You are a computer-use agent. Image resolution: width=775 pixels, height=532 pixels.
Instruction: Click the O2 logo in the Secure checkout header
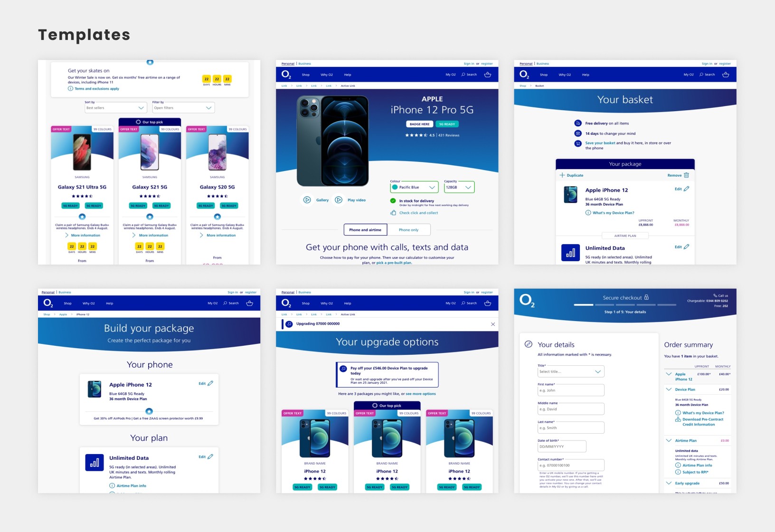pos(527,300)
